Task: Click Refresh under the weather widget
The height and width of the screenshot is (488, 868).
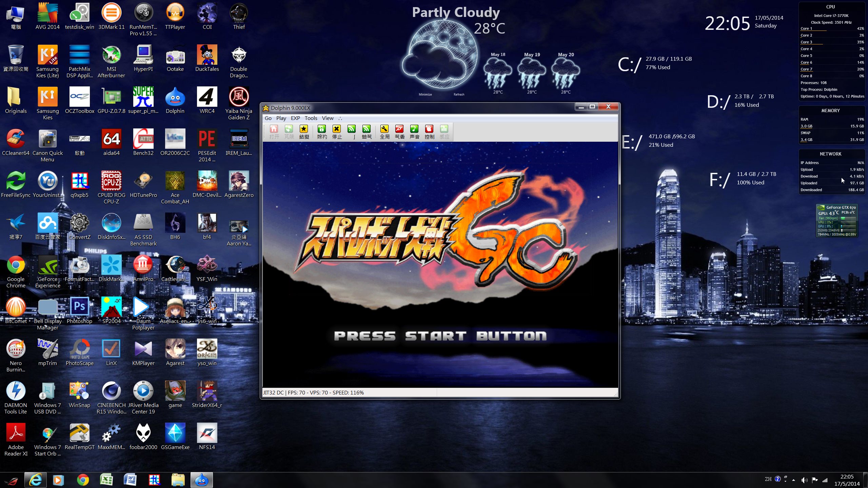Action: (x=459, y=94)
